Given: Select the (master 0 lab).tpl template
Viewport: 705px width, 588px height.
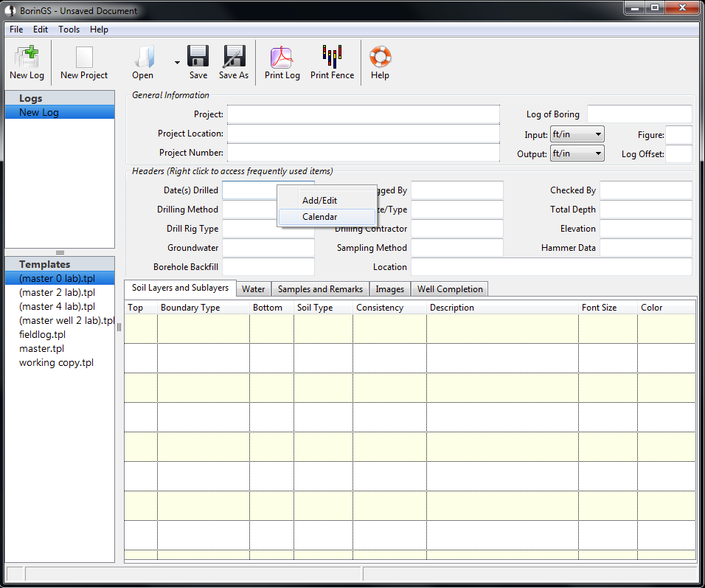Looking at the screenshot, I should (60, 278).
